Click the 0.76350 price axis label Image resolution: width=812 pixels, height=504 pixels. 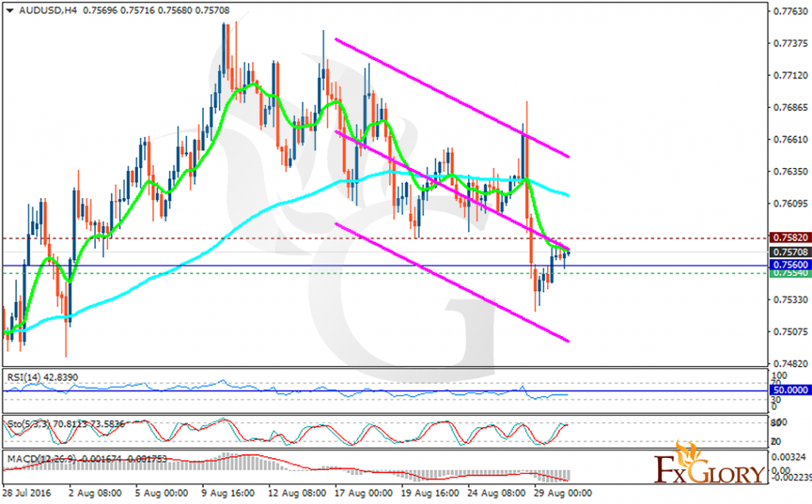tap(791, 171)
